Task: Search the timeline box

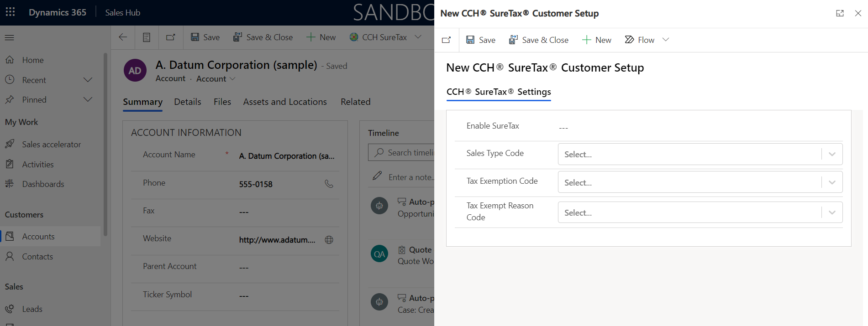Action: [401, 153]
